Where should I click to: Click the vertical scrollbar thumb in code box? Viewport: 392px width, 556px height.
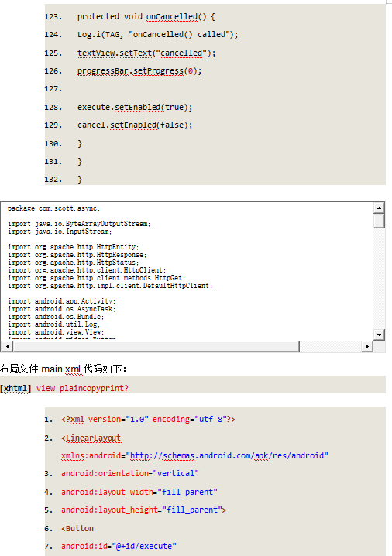(379, 221)
